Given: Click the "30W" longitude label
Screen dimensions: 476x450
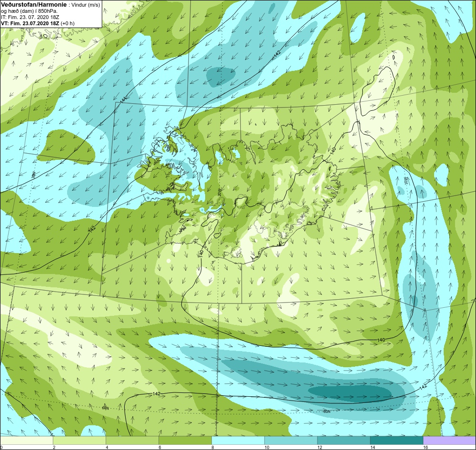Looking at the screenshot, I should pos(33,175).
